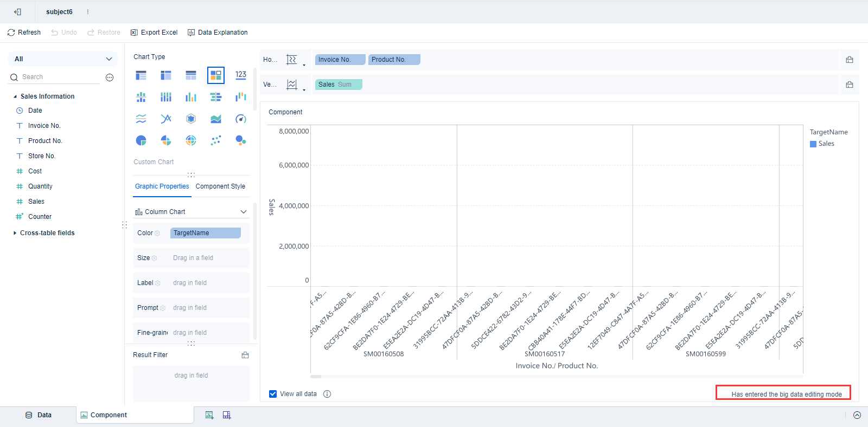
Task: Open the All data source dropdown
Action: (x=63, y=59)
